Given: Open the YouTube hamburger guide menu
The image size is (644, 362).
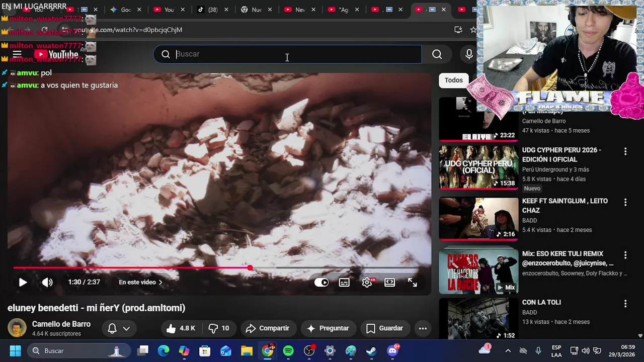Looking at the screenshot, I should [x=17, y=54].
